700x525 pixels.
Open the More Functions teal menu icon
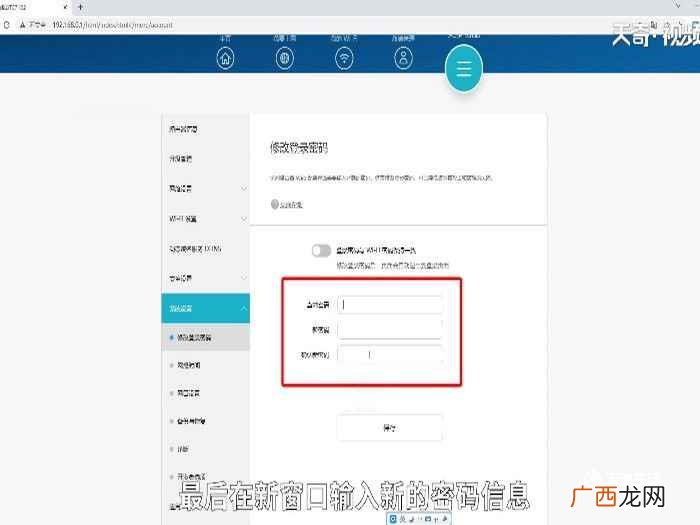point(464,69)
